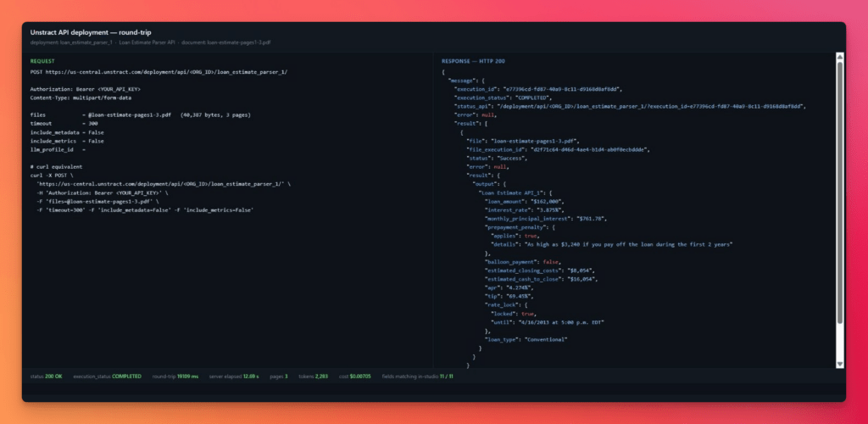Image resolution: width=868 pixels, height=424 pixels.
Task: Click the "prepayment_penalty" key
Action: (x=515, y=227)
